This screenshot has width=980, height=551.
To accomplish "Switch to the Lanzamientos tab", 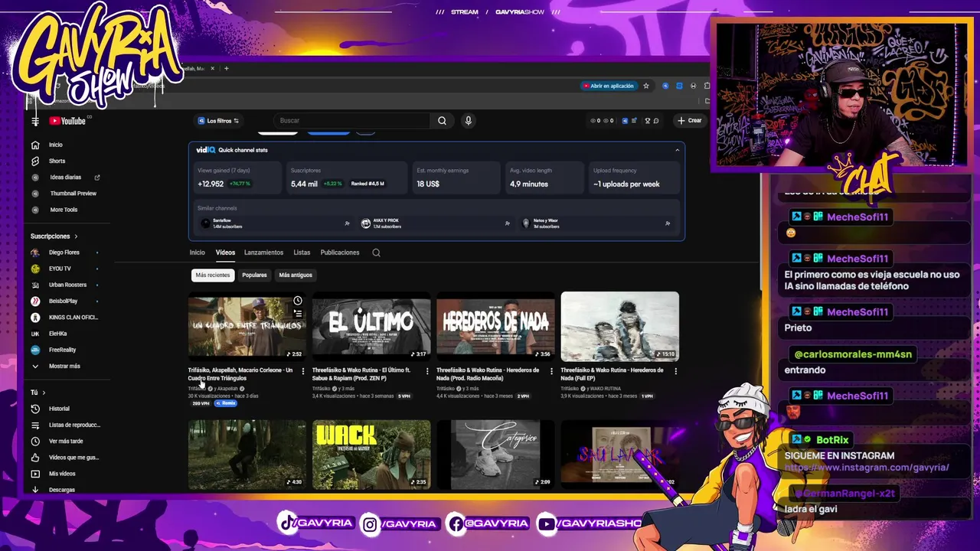I will 263,253.
